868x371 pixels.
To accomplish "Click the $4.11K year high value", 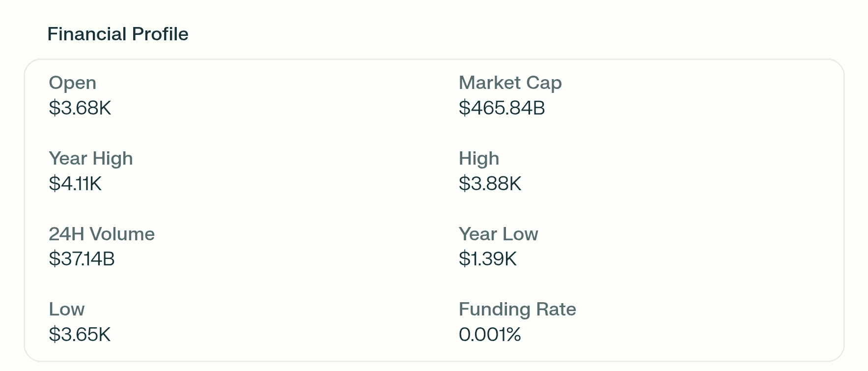I will click(75, 183).
